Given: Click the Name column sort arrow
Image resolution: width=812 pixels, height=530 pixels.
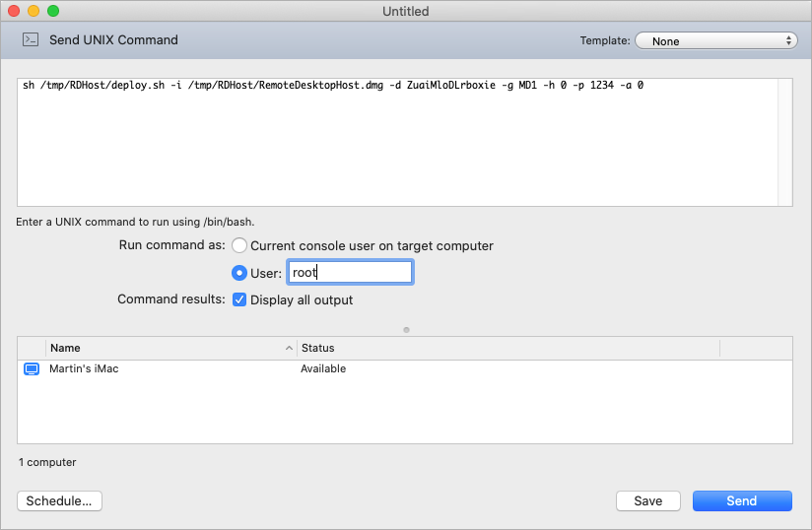Looking at the screenshot, I should 289,348.
